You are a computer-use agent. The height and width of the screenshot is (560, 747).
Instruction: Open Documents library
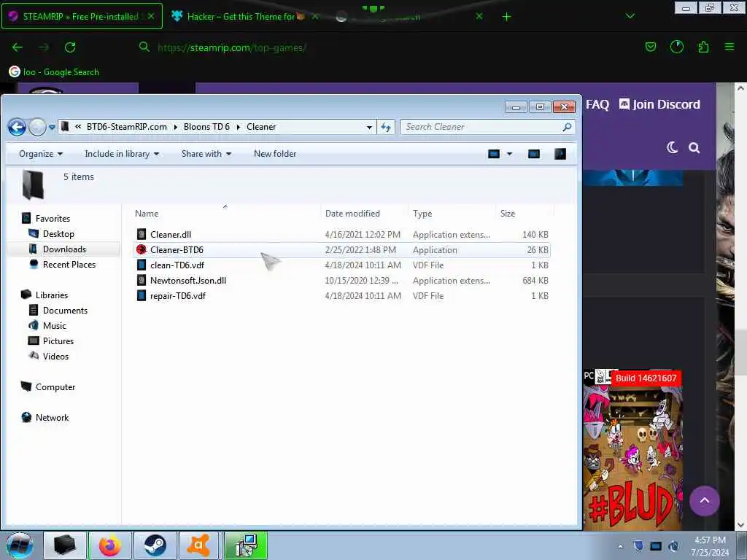65,311
